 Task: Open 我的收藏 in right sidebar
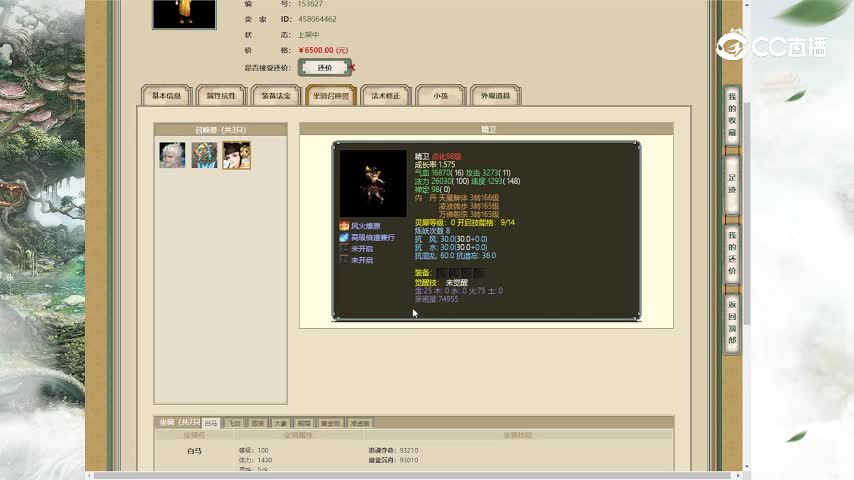732,116
